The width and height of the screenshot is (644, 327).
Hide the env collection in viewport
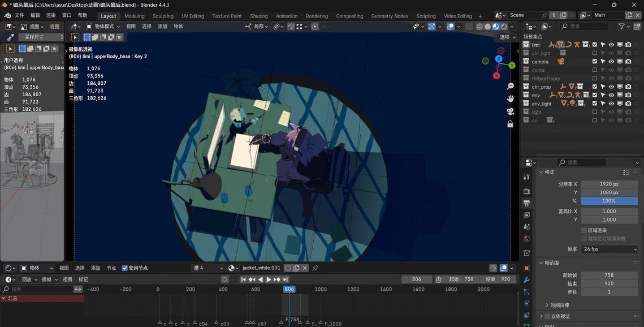click(611, 95)
